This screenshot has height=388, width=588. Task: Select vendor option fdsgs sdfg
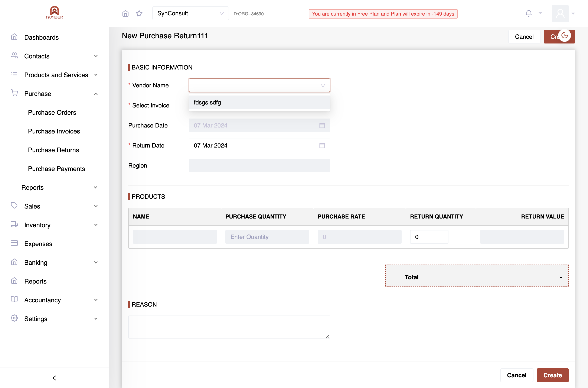pyautogui.click(x=259, y=103)
